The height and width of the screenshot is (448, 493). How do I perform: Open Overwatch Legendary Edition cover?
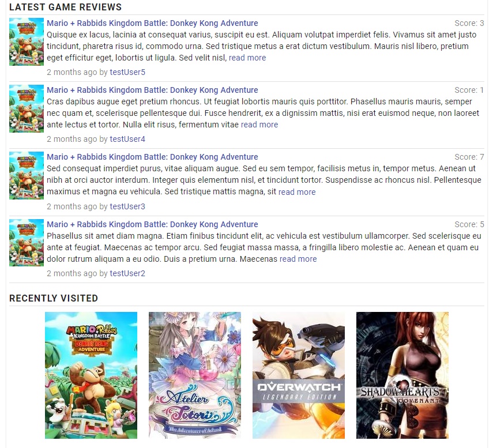(298, 375)
